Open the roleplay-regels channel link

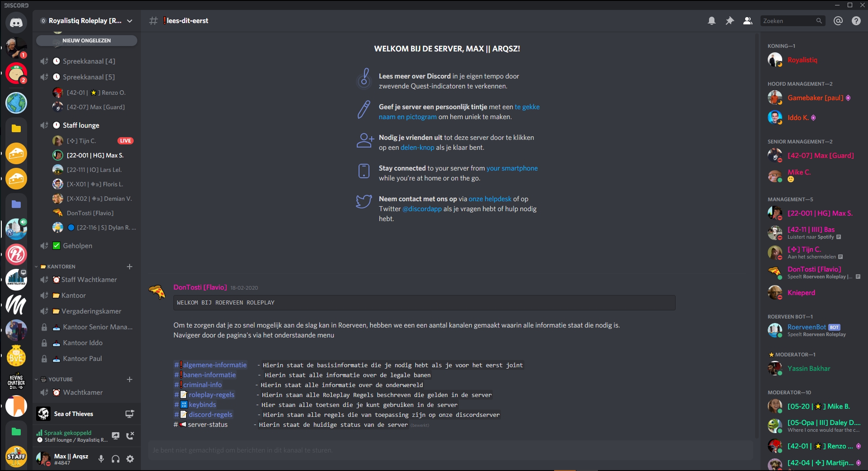click(x=211, y=395)
